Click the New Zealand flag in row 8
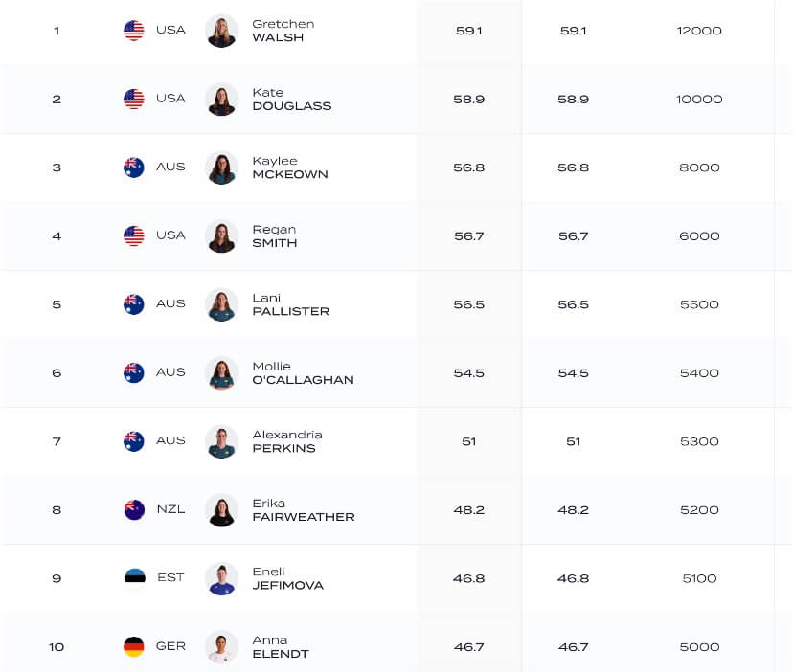The height and width of the screenshot is (672, 793). click(134, 509)
